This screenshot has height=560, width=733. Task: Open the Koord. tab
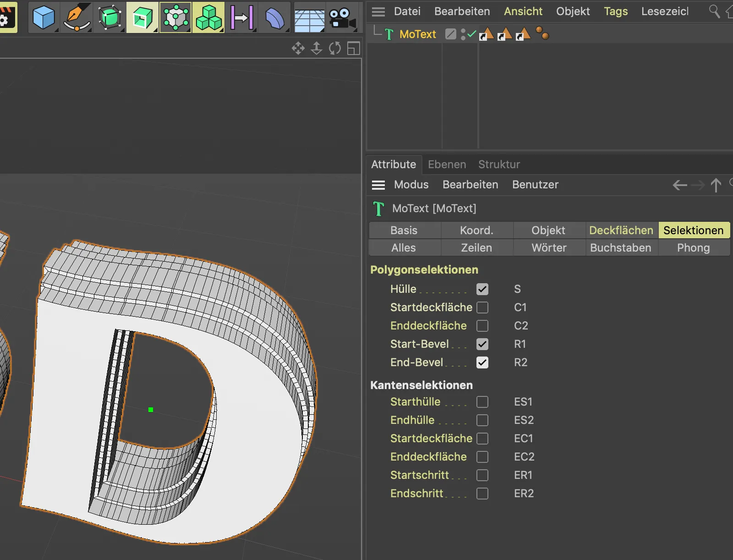[x=476, y=230]
